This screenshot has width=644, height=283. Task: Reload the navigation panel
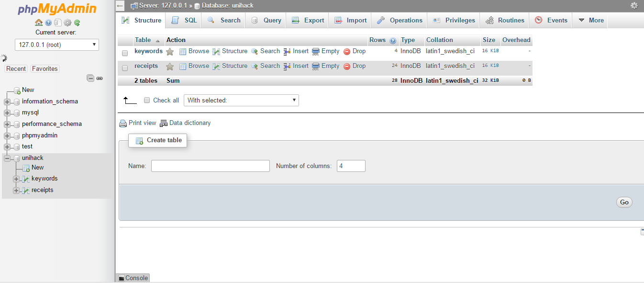tap(77, 23)
